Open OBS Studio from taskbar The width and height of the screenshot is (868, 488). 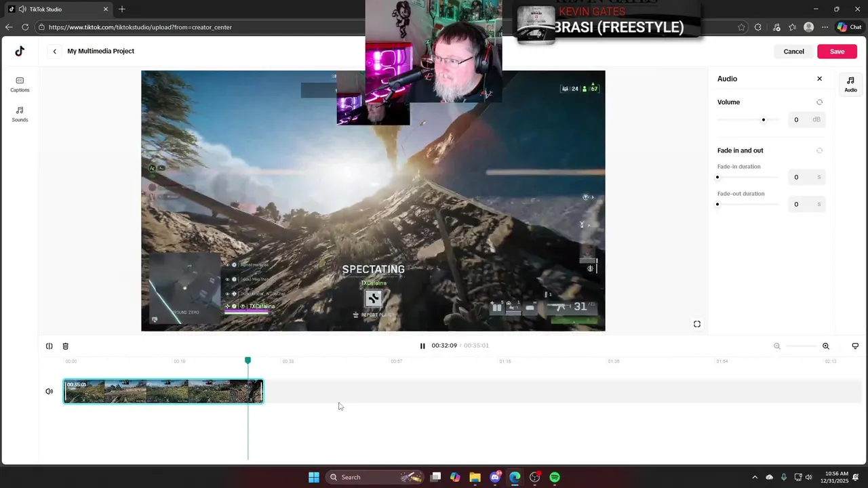pyautogui.click(x=535, y=477)
